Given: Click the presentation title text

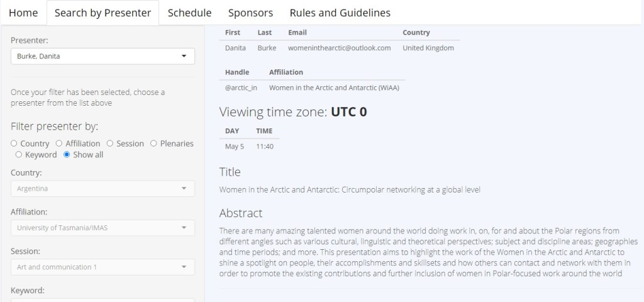Looking at the screenshot, I should (x=350, y=189).
